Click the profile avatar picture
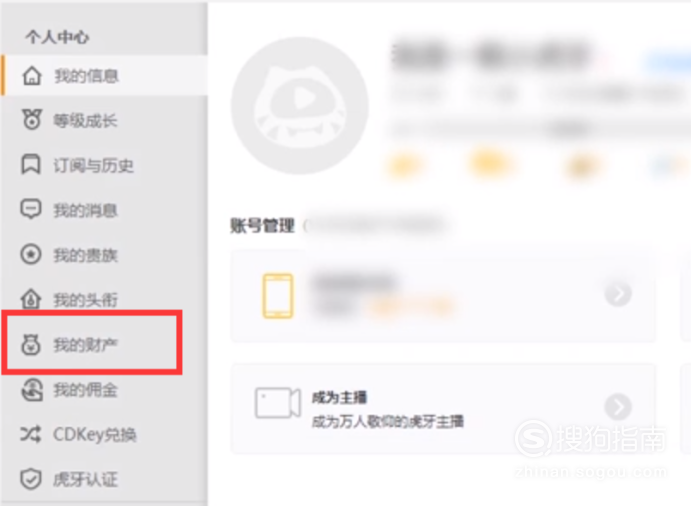 click(300, 106)
